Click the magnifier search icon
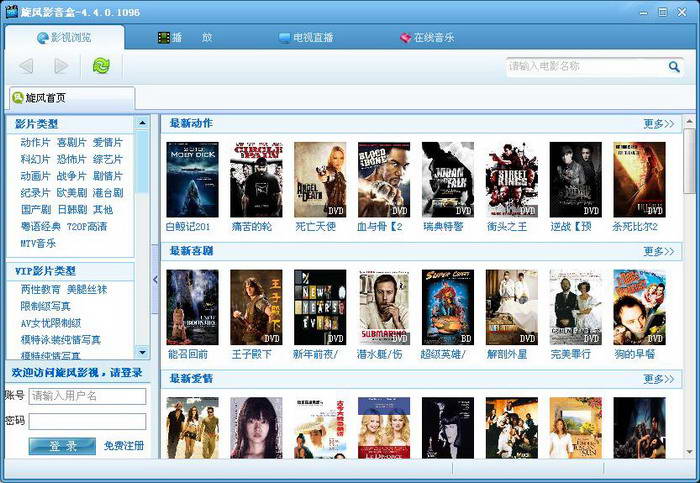The image size is (700, 483). coord(675,67)
